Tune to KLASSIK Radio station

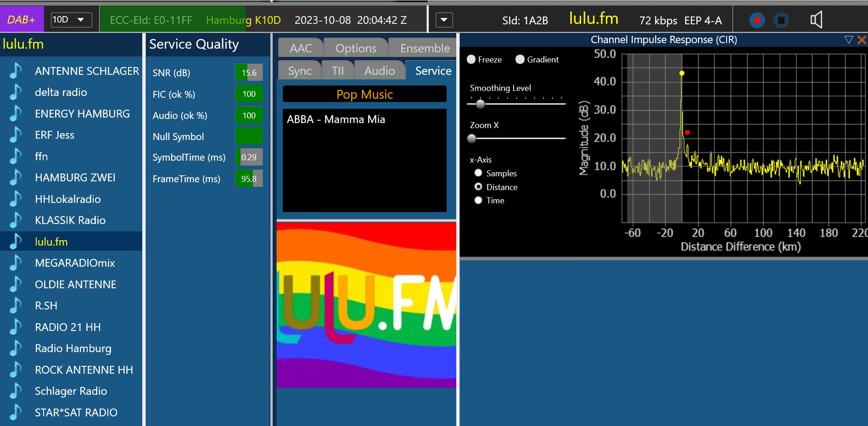[x=70, y=220]
